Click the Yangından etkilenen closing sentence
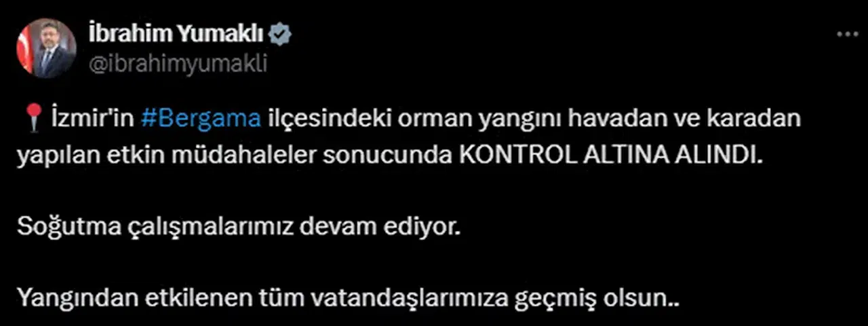 point(349,297)
